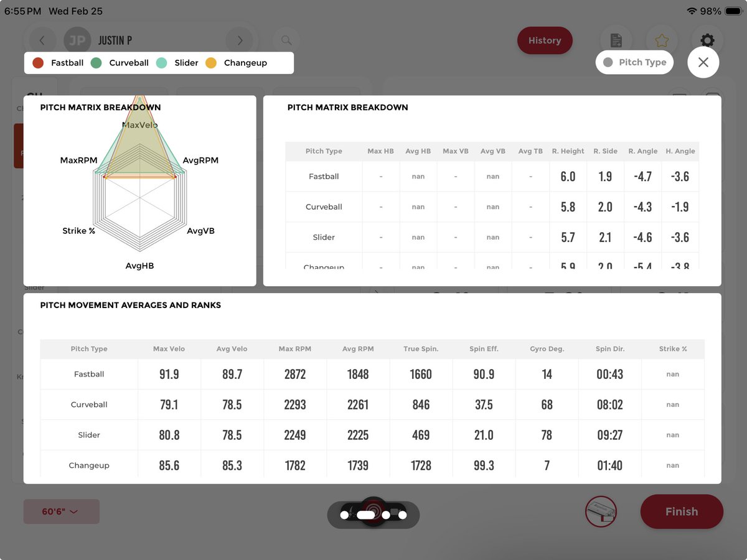This screenshot has width=747, height=560.
Task: Click the Spin Eff. column header
Action: (x=484, y=349)
